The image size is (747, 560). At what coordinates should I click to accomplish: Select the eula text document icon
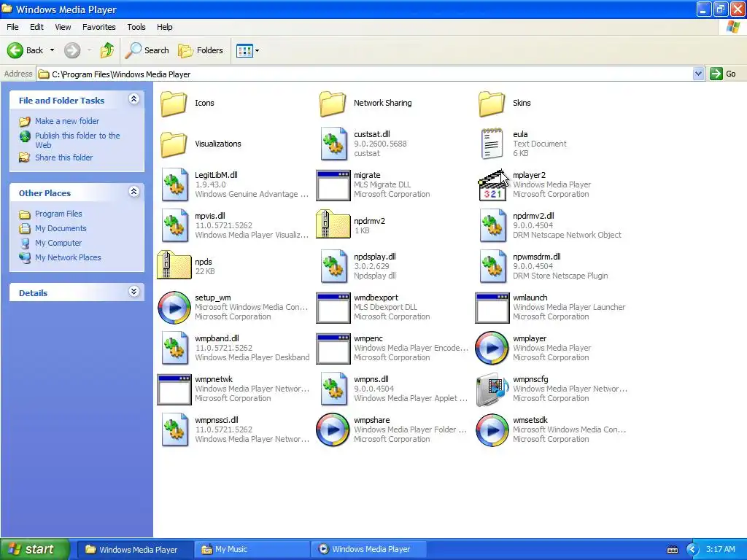(492, 144)
